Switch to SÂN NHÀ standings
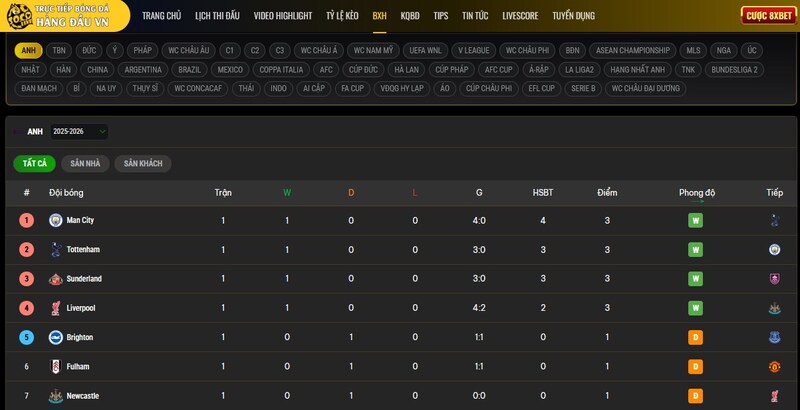800x410 pixels. 85,164
